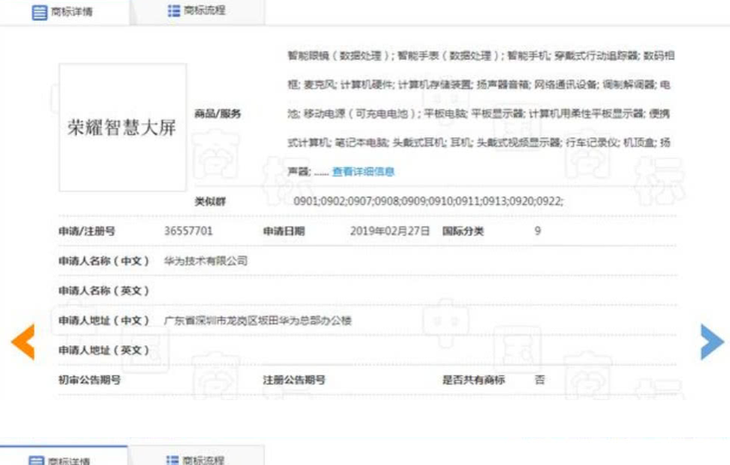Click the 国际分类 label

463,231
